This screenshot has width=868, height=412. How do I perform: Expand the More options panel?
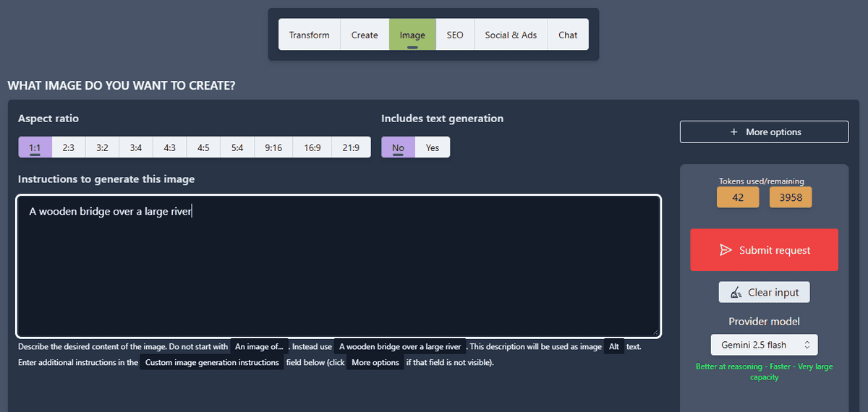coord(764,132)
